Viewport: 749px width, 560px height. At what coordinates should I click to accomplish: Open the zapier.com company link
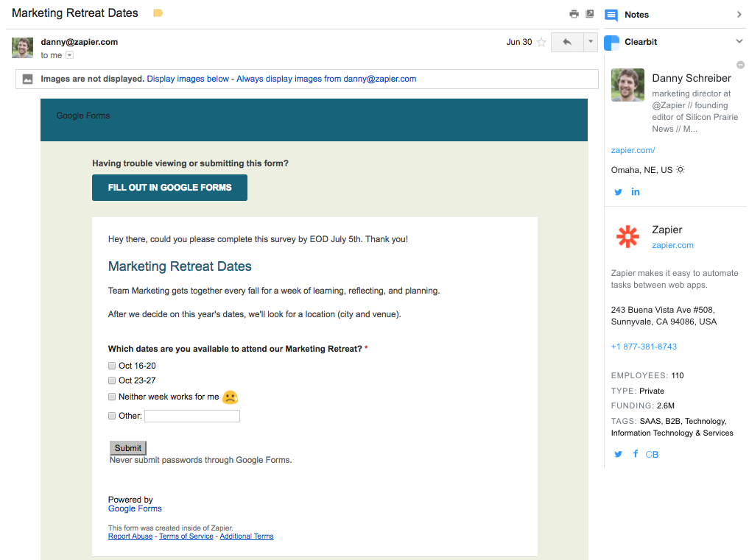point(672,245)
